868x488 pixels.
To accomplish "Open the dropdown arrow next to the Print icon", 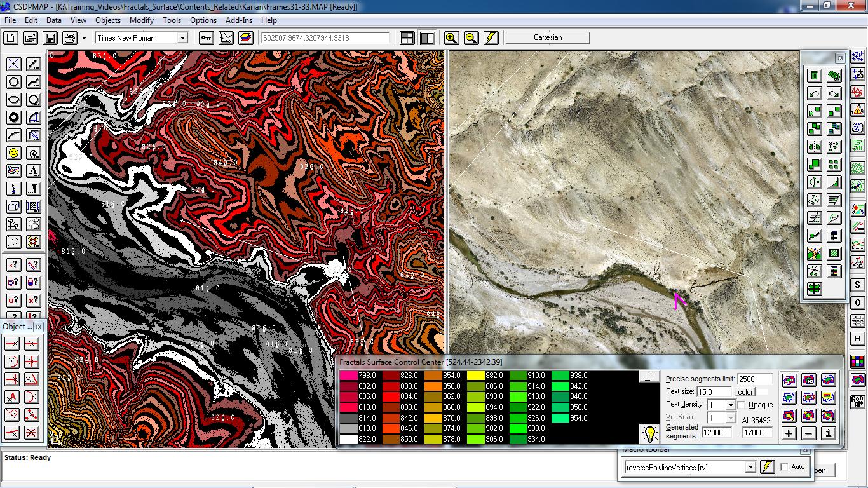I will 84,38.
